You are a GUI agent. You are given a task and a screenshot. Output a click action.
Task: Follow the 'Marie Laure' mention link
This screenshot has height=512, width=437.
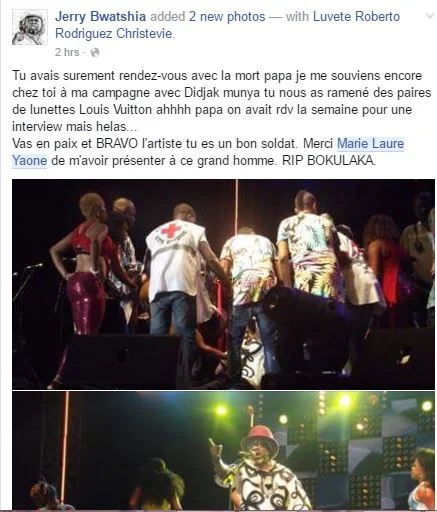pyautogui.click(x=370, y=144)
